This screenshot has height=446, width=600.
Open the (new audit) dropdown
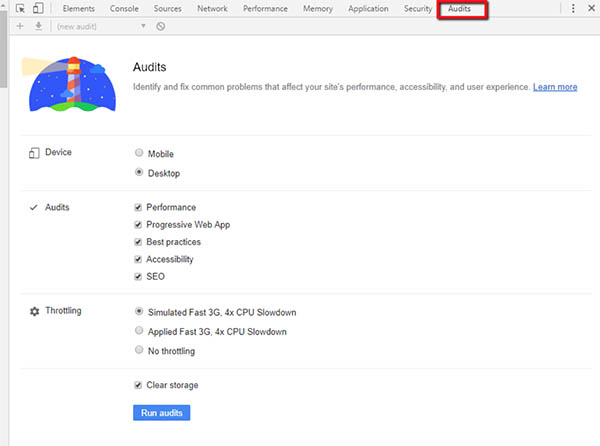[x=101, y=26]
